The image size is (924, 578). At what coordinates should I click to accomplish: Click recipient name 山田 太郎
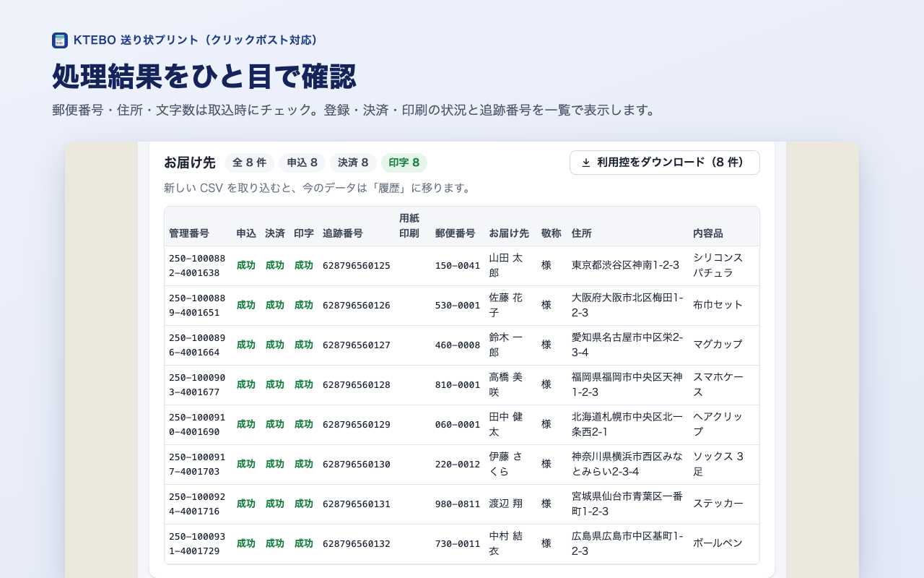coord(506,265)
